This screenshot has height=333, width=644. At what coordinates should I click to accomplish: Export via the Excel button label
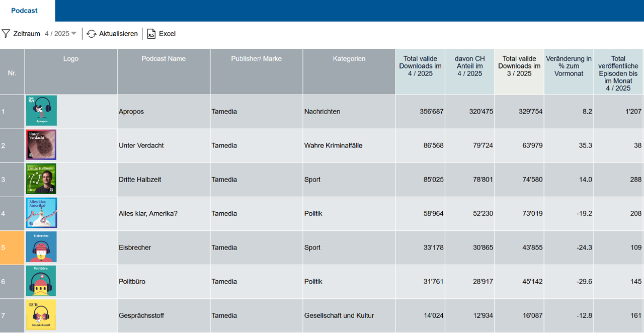coord(167,34)
